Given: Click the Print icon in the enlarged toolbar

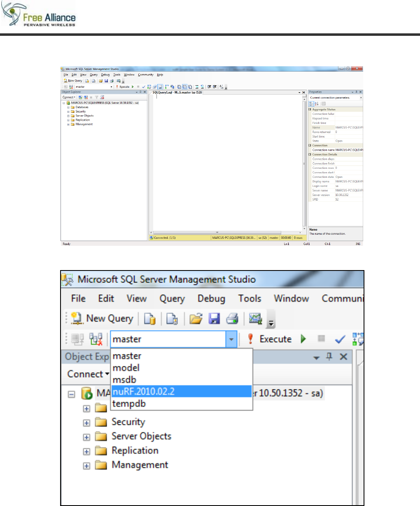Looking at the screenshot, I should click(232, 319).
